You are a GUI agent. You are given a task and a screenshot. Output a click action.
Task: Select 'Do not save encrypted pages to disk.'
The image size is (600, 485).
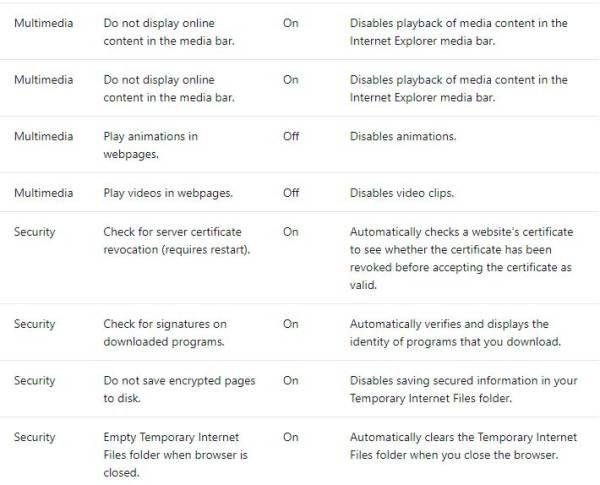click(x=179, y=389)
